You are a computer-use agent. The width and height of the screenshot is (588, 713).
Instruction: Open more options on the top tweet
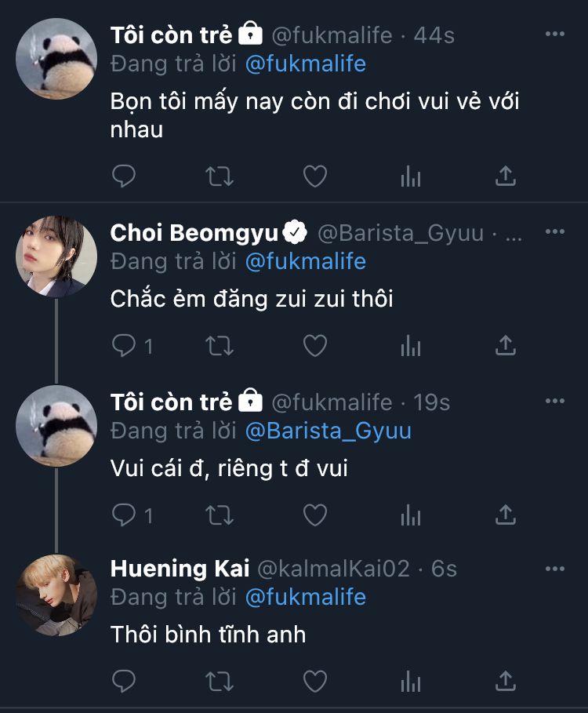point(554,35)
